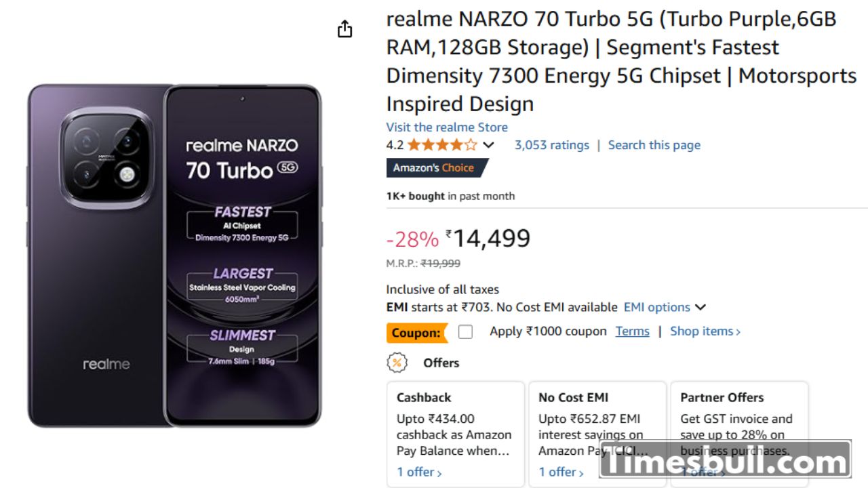868x488 pixels.
Task: Click the Amazon's Choice badge
Action: 434,168
